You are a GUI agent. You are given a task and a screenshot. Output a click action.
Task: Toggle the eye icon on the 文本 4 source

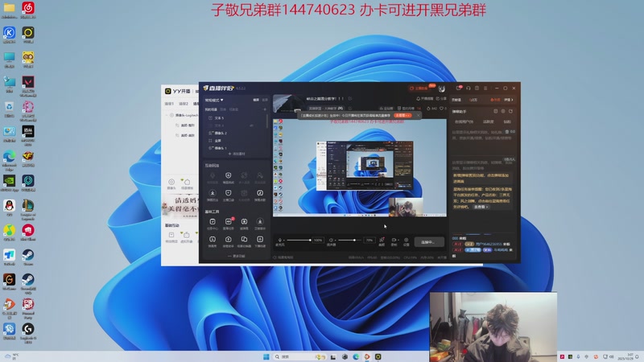click(x=252, y=125)
